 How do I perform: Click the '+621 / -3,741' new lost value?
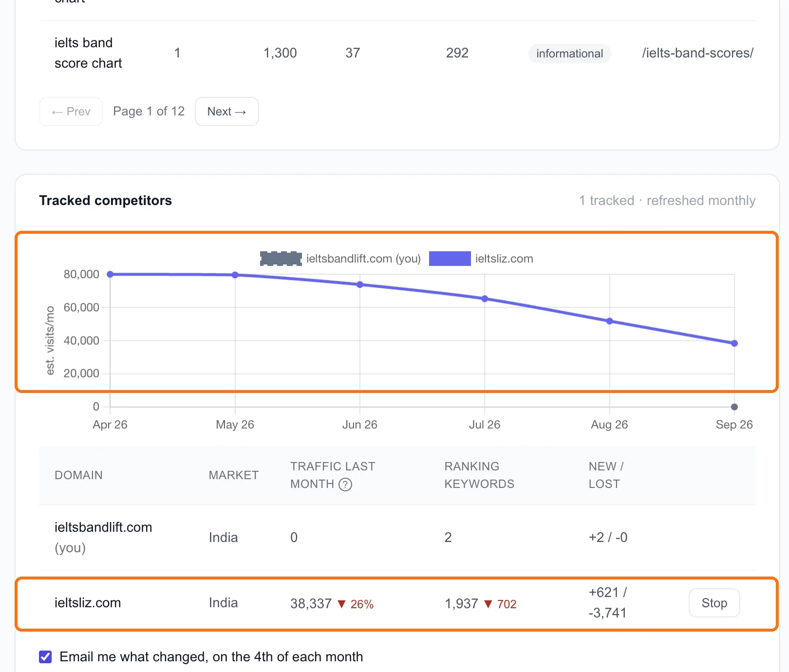(x=608, y=603)
